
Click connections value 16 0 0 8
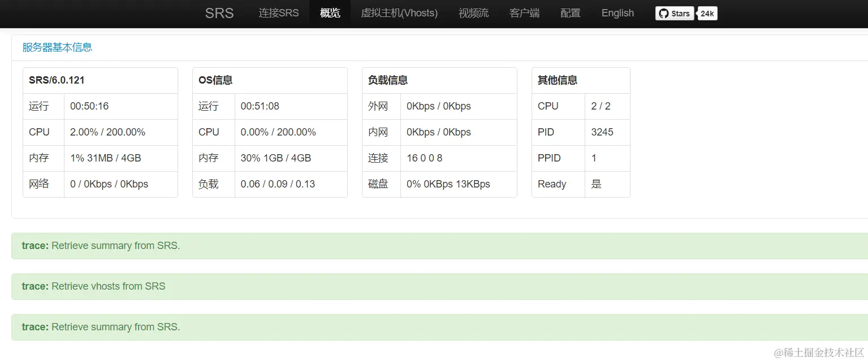[x=425, y=158]
